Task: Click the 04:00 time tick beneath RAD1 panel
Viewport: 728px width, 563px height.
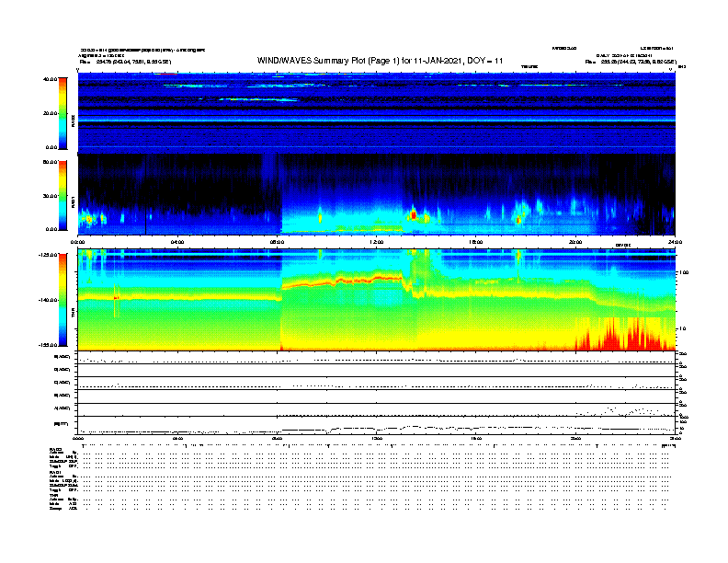Action: tap(177, 242)
